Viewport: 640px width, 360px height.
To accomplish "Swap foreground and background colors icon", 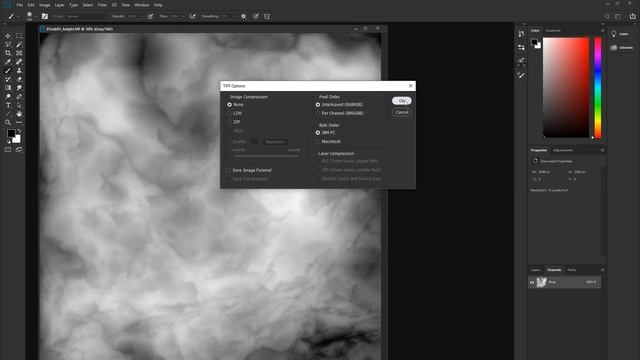I will pos(19,131).
